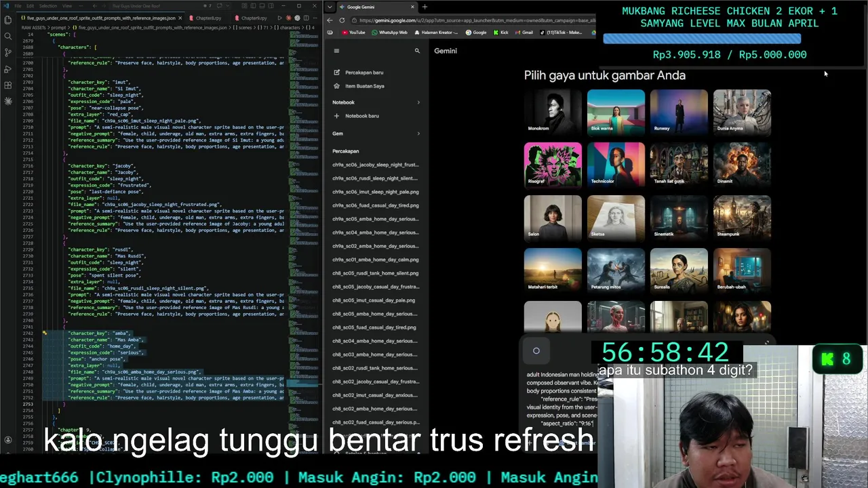Choose the Blok warna style thumbnail
The image size is (868, 488).
pyautogui.click(x=616, y=112)
